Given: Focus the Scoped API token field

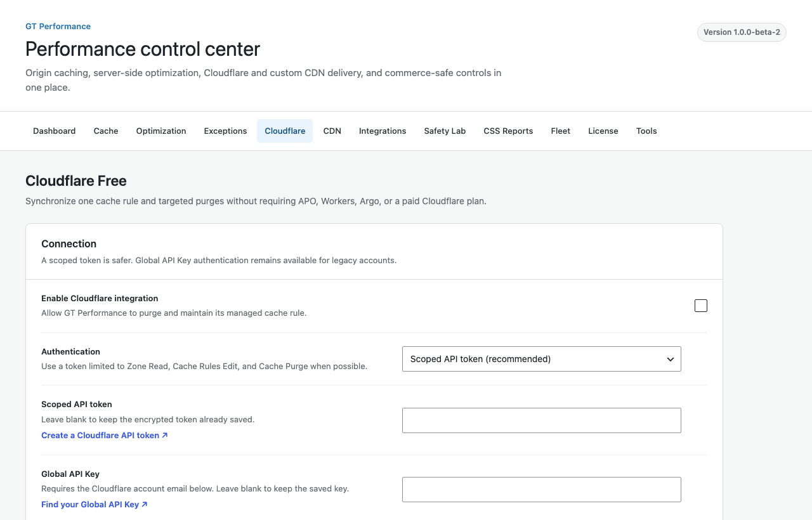Looking at the screenshot, I should click(x=542, y=420).
